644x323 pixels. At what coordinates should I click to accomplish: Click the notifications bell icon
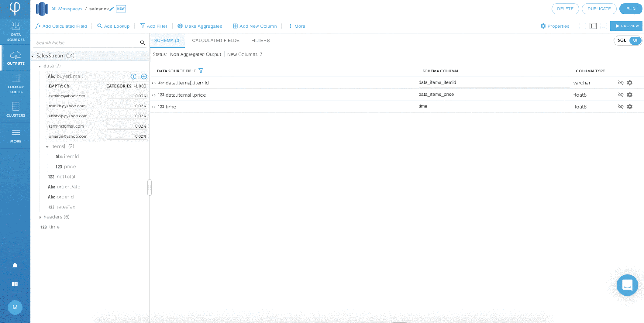point(15,265)
